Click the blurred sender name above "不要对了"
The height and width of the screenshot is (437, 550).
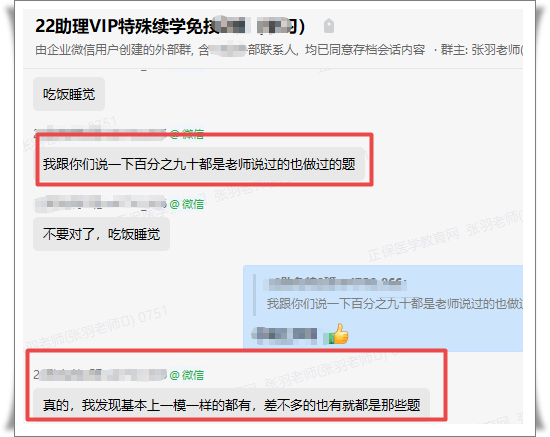click(x=100, y=204)
